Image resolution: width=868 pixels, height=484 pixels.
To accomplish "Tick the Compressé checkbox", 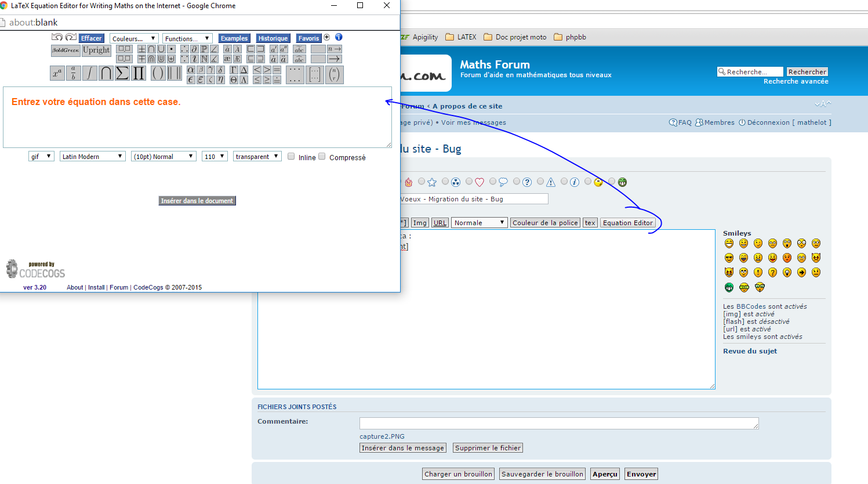I will point(322,157).
